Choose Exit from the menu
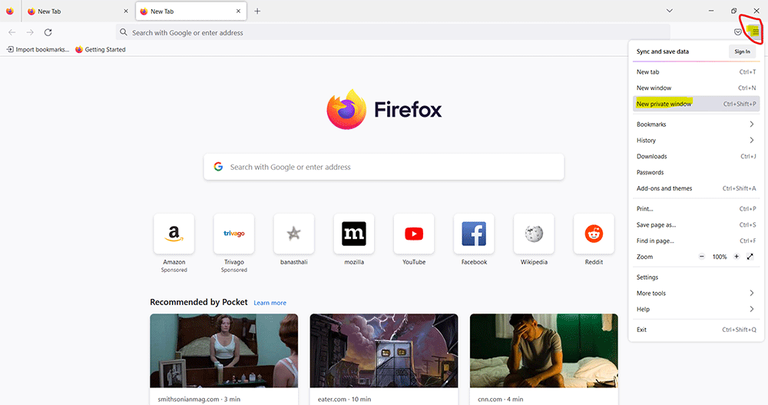This screenshot has height=405, width=768. pos(696,330)
